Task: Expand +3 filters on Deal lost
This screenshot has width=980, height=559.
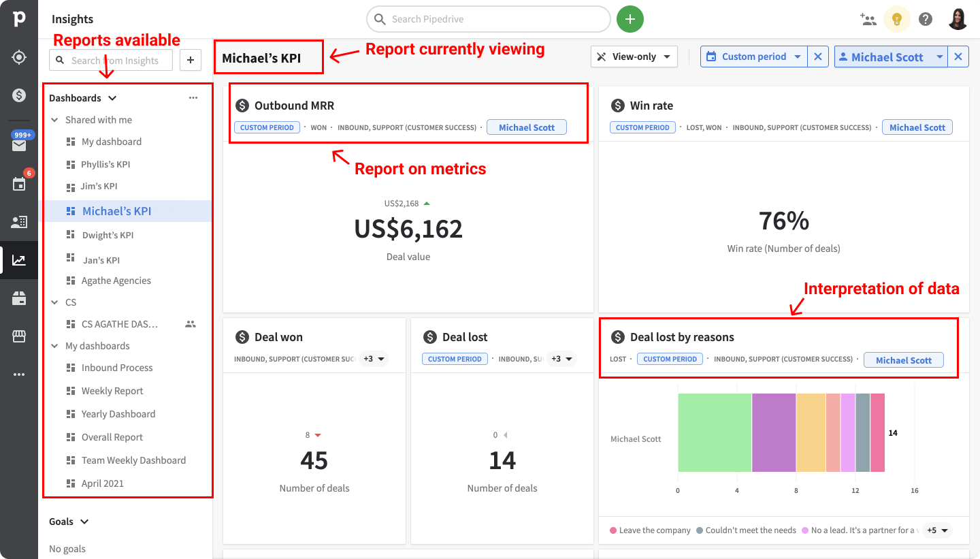Action: pos(561,359)
